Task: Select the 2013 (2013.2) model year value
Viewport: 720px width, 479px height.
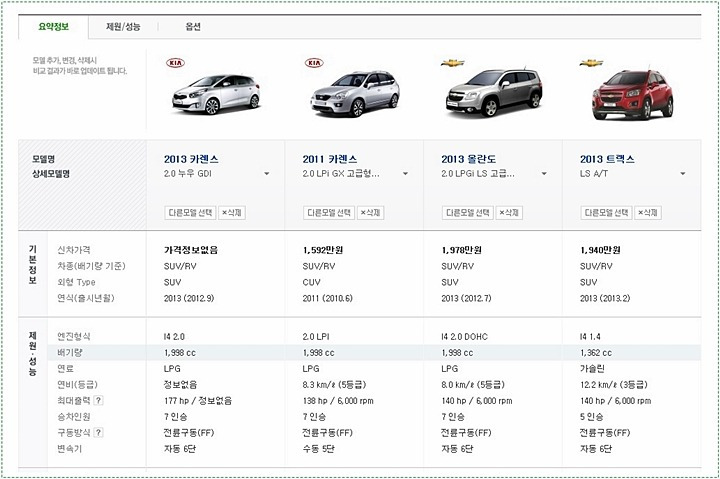Action: [x=605, y=298]
